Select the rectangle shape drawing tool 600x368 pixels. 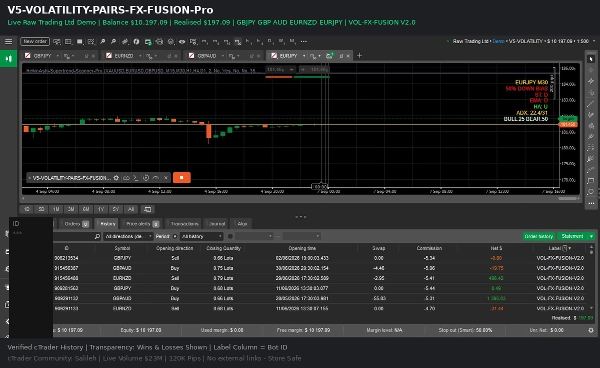click(591, 181)
